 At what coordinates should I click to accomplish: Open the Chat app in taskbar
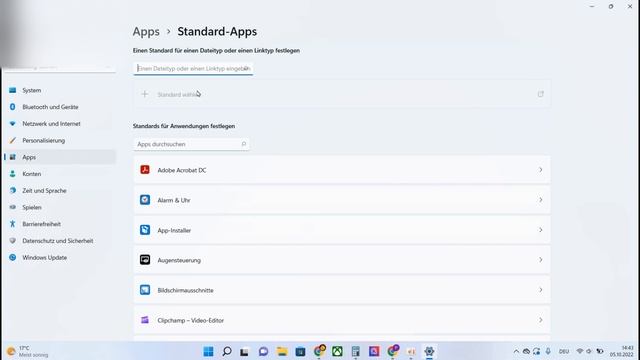pyautogui.click(x=263, y=351)
